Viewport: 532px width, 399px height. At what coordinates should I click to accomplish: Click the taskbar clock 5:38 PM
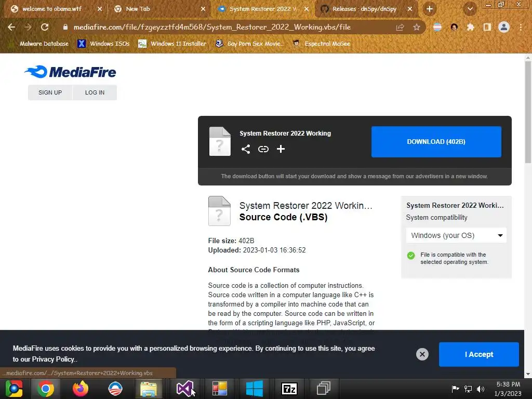[x=508, y=384]
